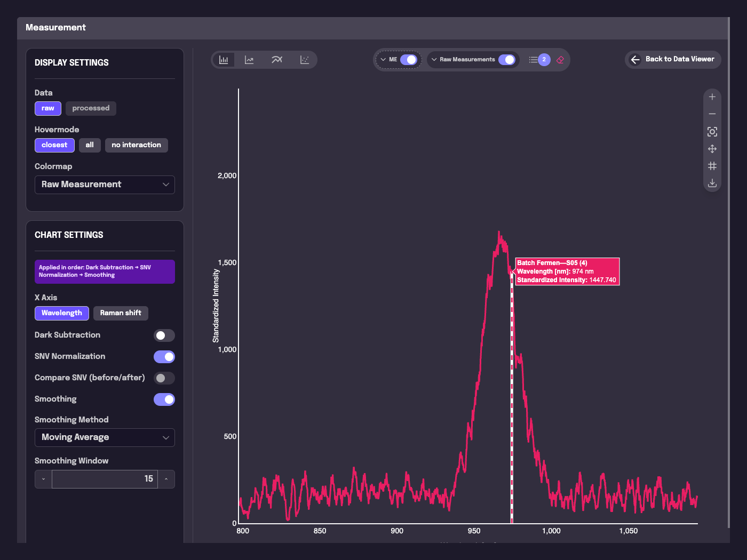Select processed data option
Image resolution: width=747 pixels, height=560 pixels.
(x=91, y=108)
